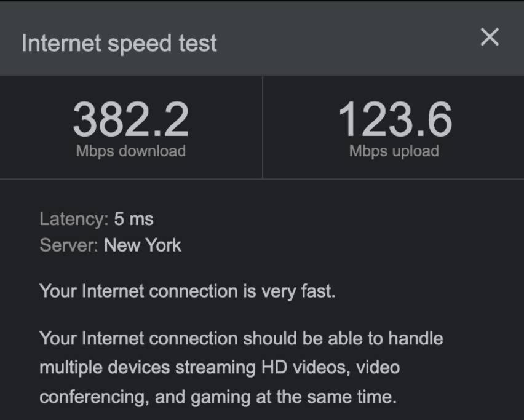Click the Mbps upload label

[x=394, y=151]
